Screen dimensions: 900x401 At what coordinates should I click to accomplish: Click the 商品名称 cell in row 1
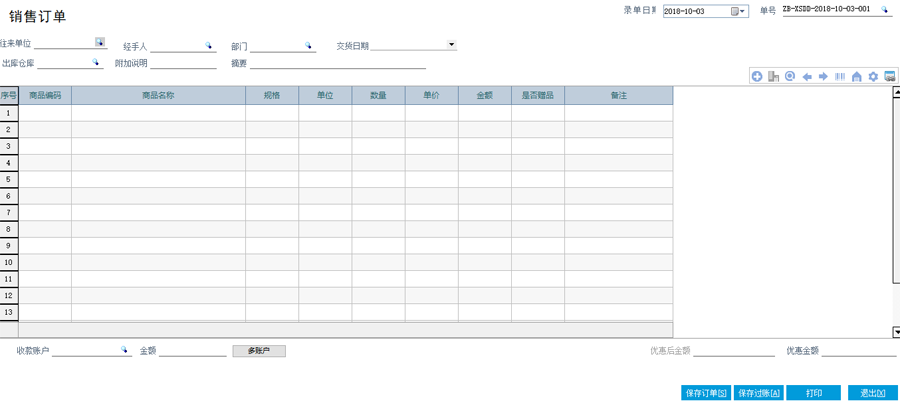[158, 113]
